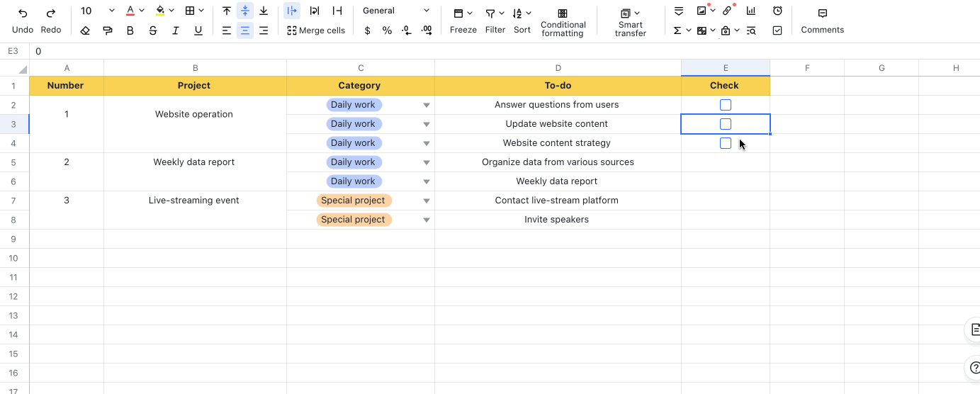Click the Undo arrow icon
Image resolution: width=980 pixels, height=394 pixels.
click(x=23, y=13)
